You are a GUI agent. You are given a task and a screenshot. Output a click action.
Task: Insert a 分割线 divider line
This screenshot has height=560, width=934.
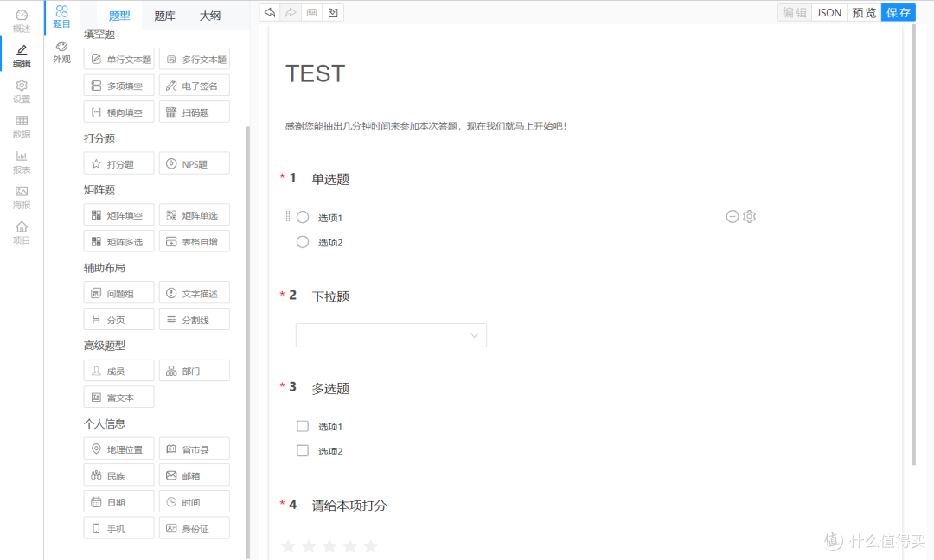195,320
